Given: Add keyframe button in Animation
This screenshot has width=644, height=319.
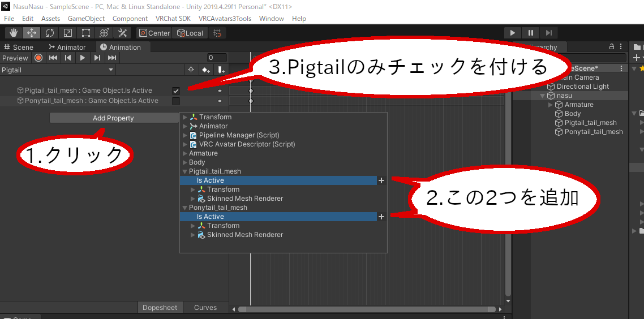Looking at the screenshot, I should pos(206,70).
